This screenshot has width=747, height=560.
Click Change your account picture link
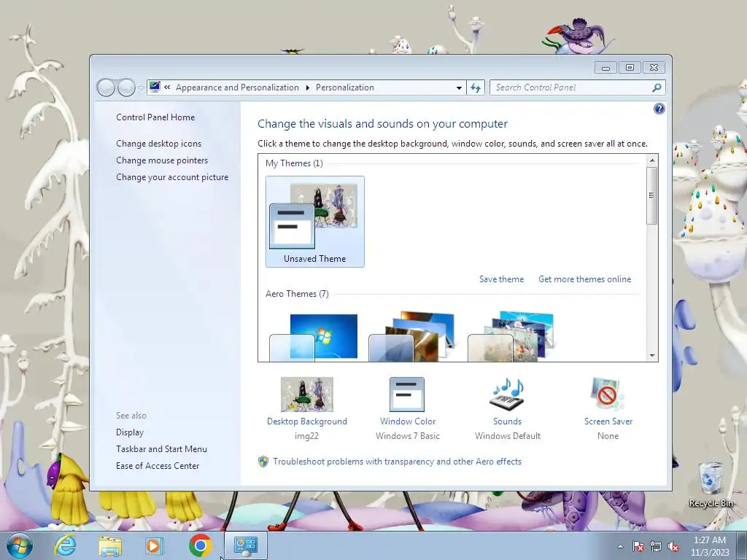pyautogui.click(x=172, y=176)
